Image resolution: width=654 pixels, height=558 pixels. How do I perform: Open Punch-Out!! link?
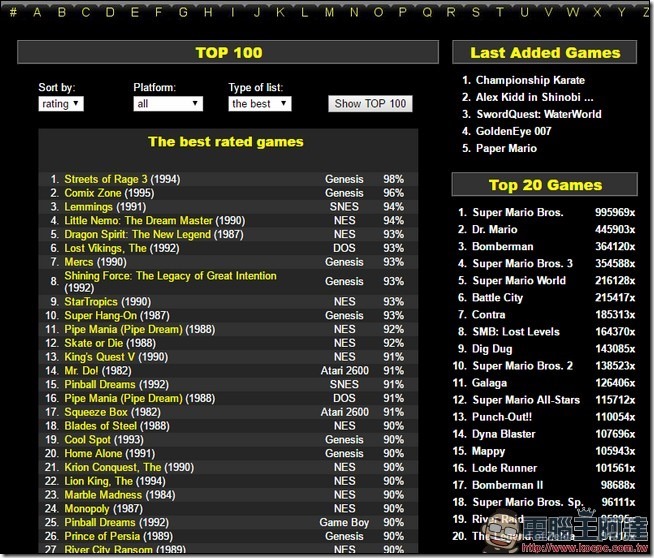click(502, 417)
